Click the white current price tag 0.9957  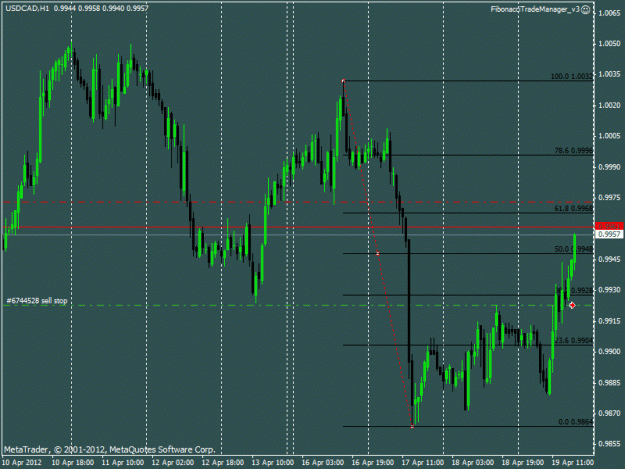tap(609, 234)
